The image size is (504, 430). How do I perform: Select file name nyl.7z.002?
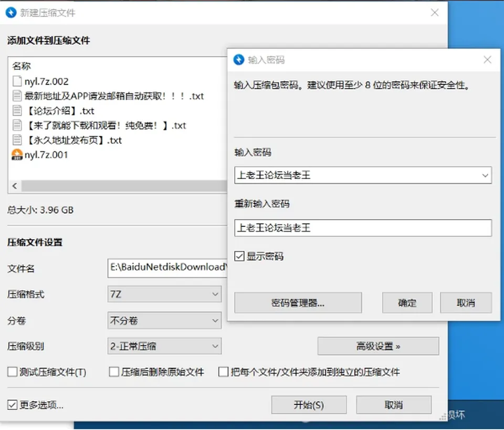tap(47, 81)
